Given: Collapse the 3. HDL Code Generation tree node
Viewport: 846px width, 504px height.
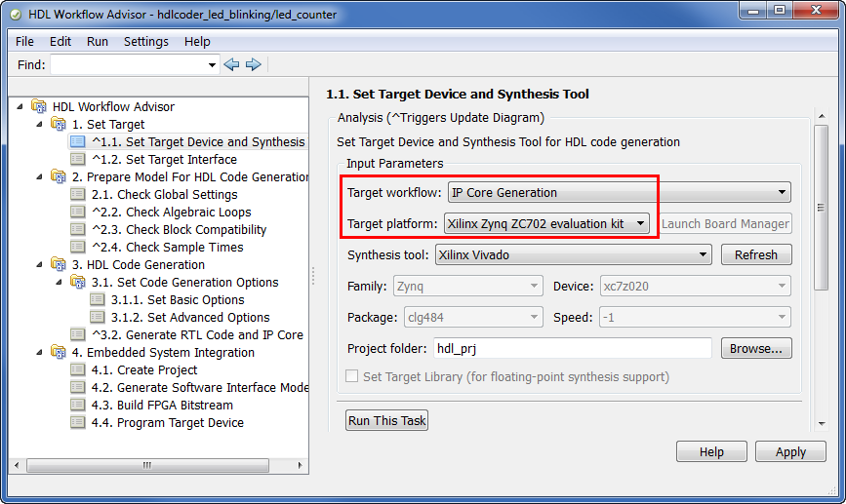Looking at the screenshot, I should point(39,264).
